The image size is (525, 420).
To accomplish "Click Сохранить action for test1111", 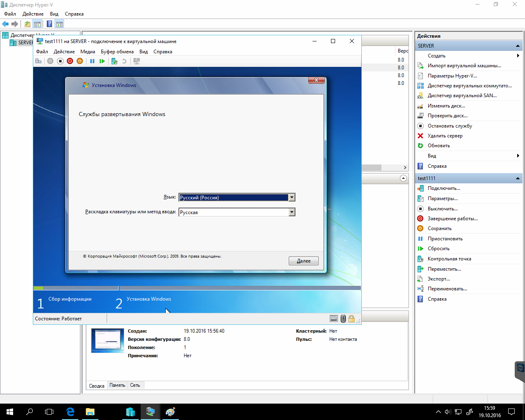I will click(439, 228).
